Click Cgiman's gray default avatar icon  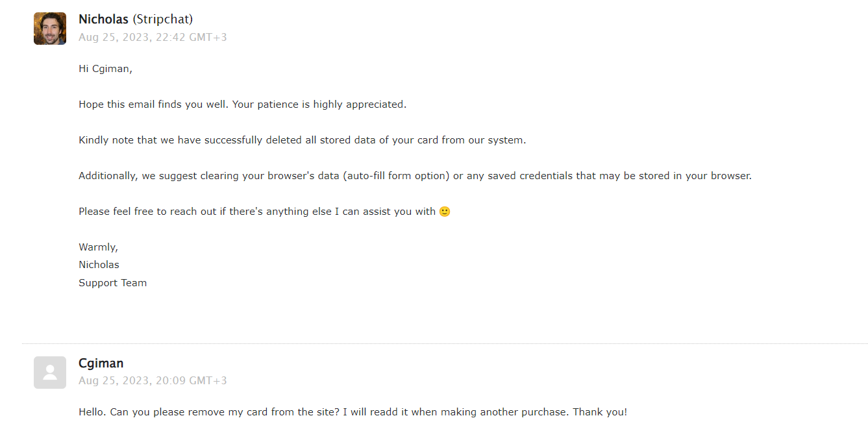(x=50, y=373)
